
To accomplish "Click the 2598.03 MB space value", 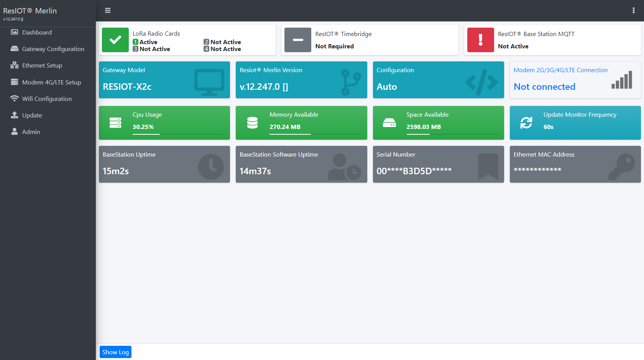I will coord(424,127).
